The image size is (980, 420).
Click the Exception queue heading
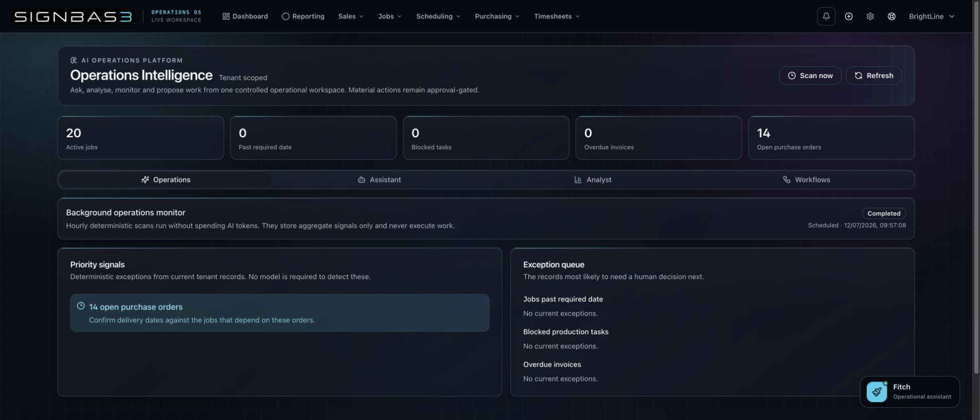point(554,264)
